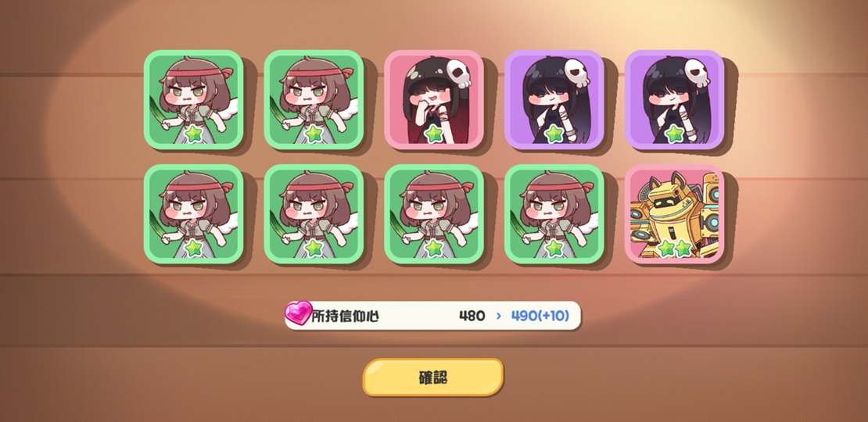Select last purple skull-girl card in top row
Image resolution: width=868 pixels, height=422 pixels.
pos(674,99)
